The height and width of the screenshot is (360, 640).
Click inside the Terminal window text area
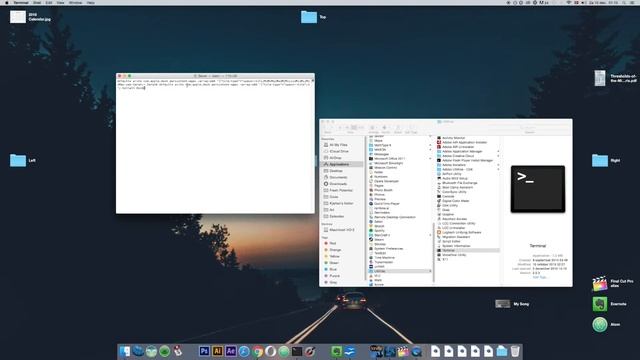click(215, 146)
